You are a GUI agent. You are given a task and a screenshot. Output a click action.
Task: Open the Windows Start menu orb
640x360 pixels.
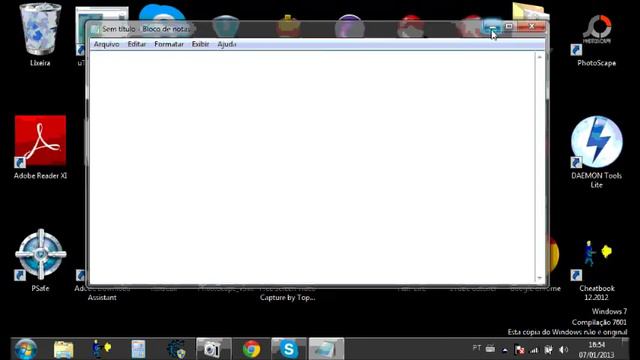click(x=26, y=349)
